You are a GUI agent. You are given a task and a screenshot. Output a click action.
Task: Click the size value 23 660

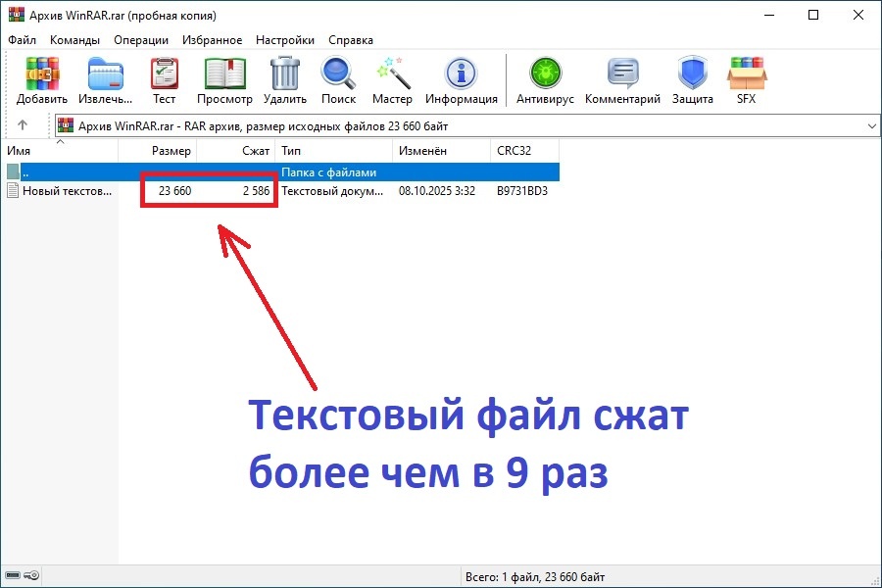point(175,191)
